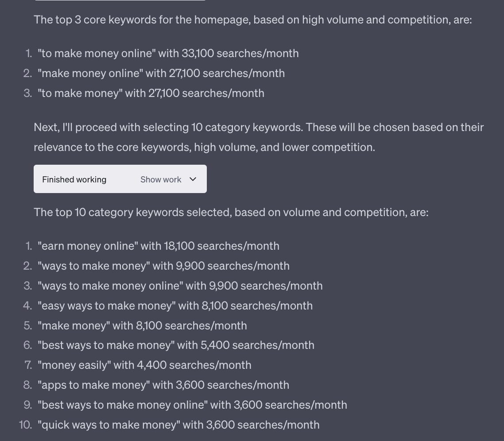504x441 pixels.
Task: Click the "Finished working" status text
Action: coord(74,179)
